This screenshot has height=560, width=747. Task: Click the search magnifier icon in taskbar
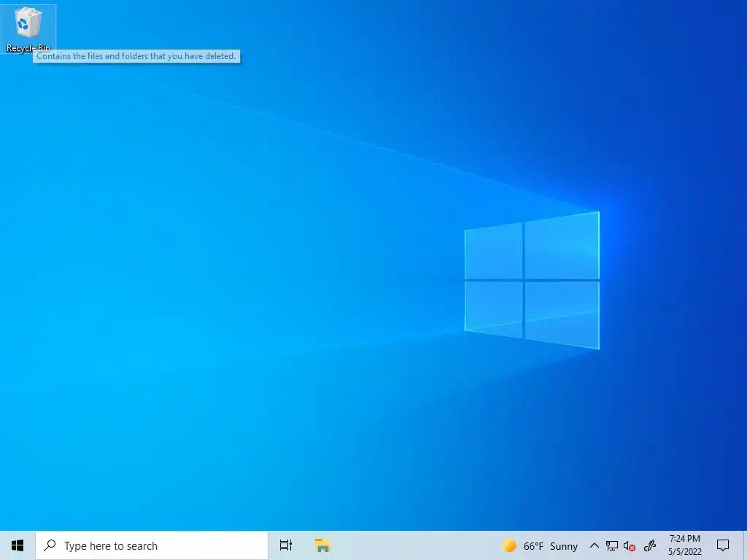[x=50, y=545]
